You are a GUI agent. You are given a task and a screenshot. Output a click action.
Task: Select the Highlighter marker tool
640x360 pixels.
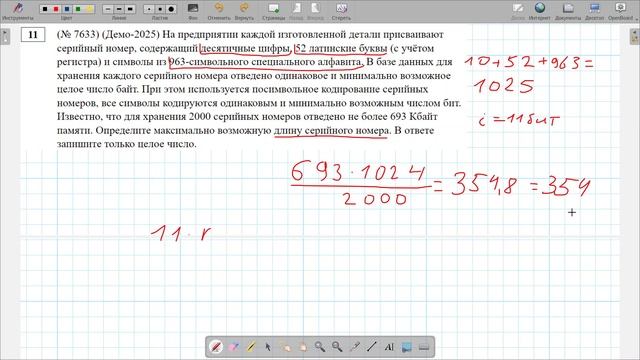(x=251, y=347)
